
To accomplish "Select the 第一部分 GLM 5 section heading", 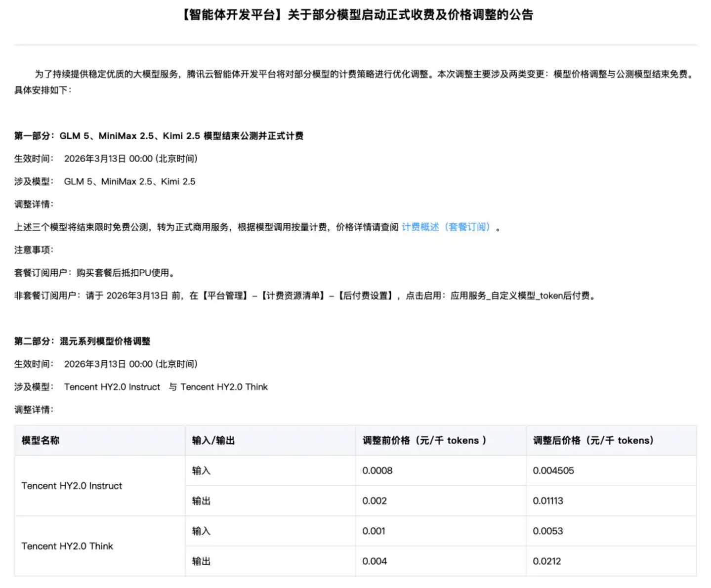I will (x=159, y=136).
